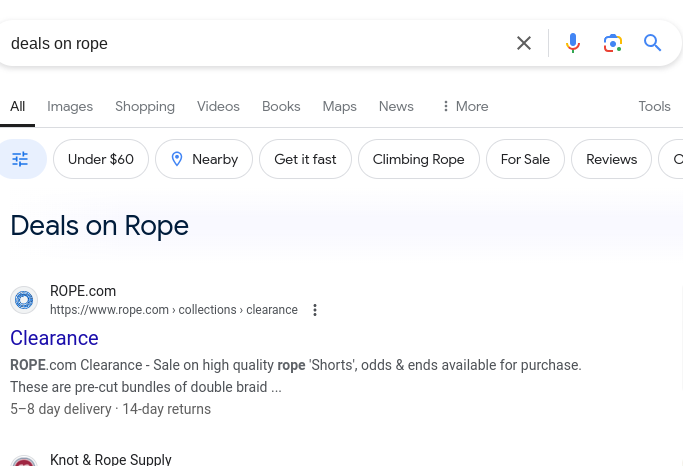This screenshot has height=466, width=683.
Task: Open the filters panel with the sliders icon
Action: coord(20,159)
